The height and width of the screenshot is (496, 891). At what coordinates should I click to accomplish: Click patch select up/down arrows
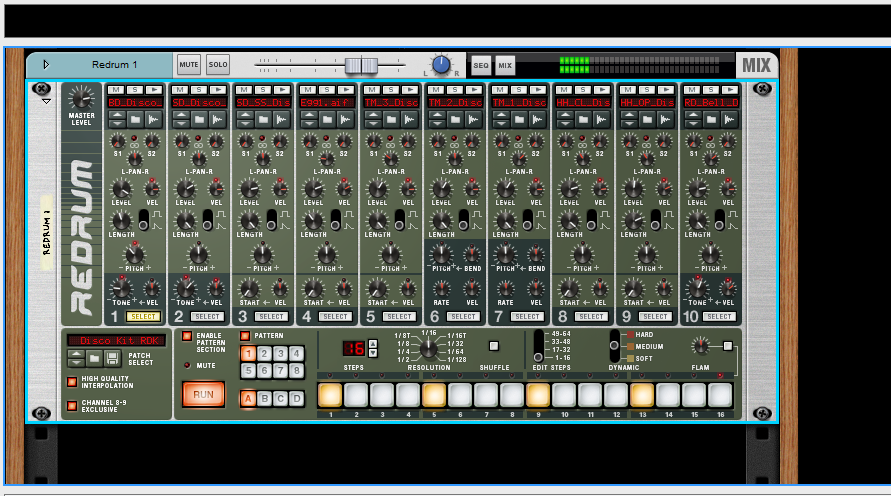click(x=76, y=358)
